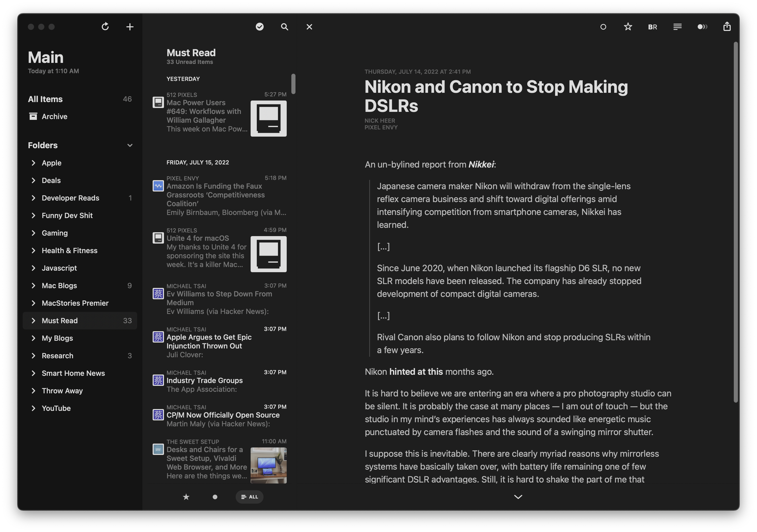Click Michael Tsai feed icon beside Industry Trade Groups
Viewport: 757px width, 532px height.
point(158,380)
